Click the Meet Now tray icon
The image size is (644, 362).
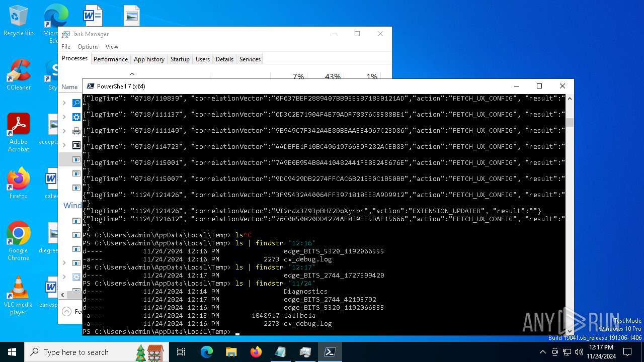coord(555,352)
